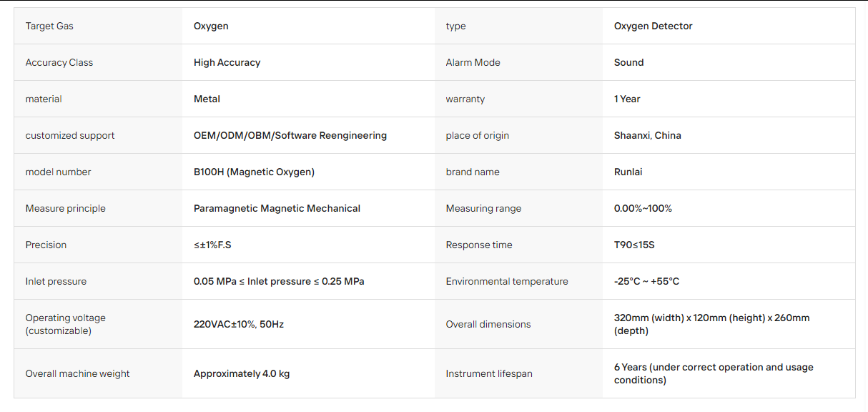Click the '220VAC±10%, 50Hz' value
The width and height of the screenshot is (868, 412).
coord(239,325)
